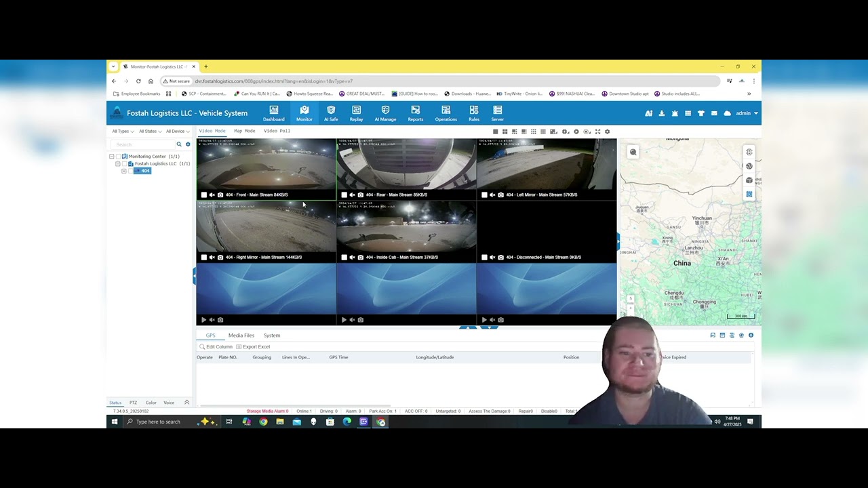Mute the 404 Rear stream audio
This screenshot has width=868, height=488.
tap(352, 195)
